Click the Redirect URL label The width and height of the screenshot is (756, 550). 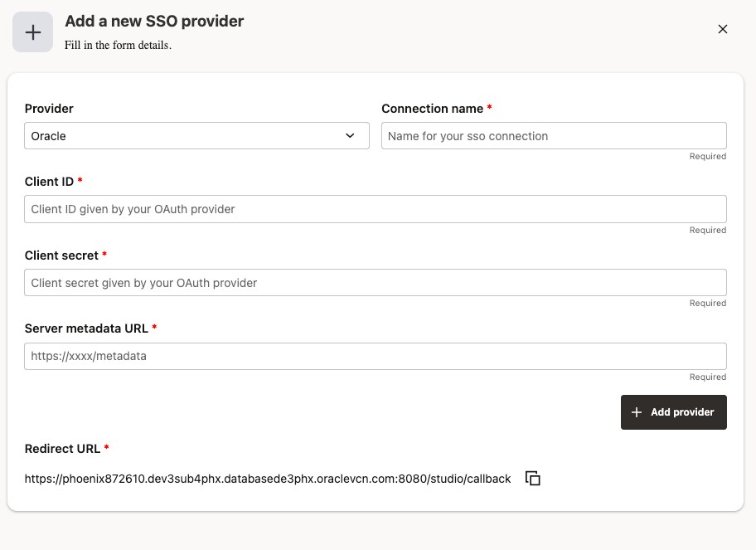point(62,449)
